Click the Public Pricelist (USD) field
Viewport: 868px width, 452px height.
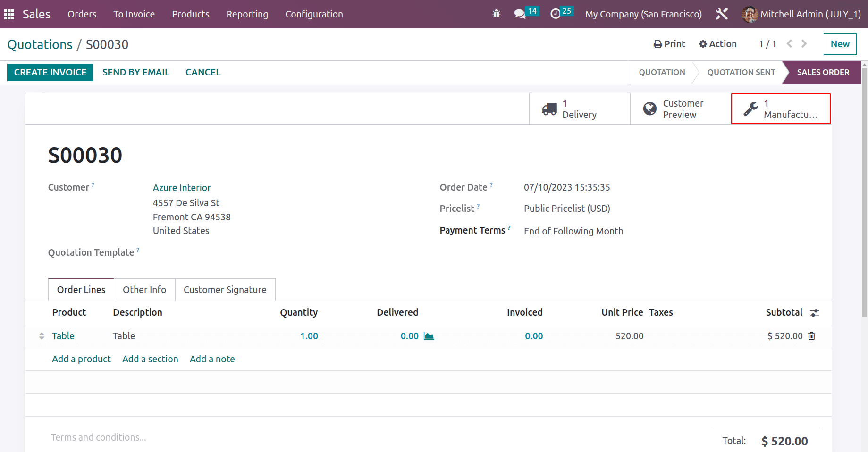click(567, 209)
